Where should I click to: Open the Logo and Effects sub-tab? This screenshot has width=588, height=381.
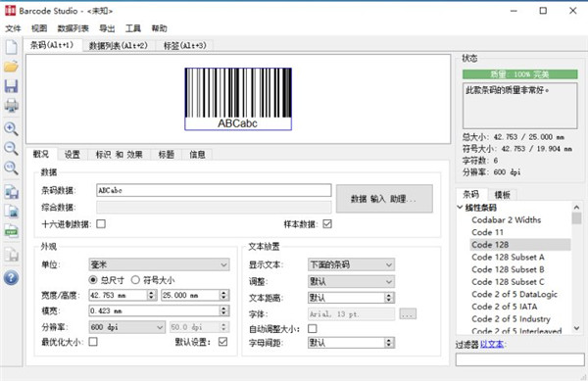pyautogui.click(x=119, y=155)
